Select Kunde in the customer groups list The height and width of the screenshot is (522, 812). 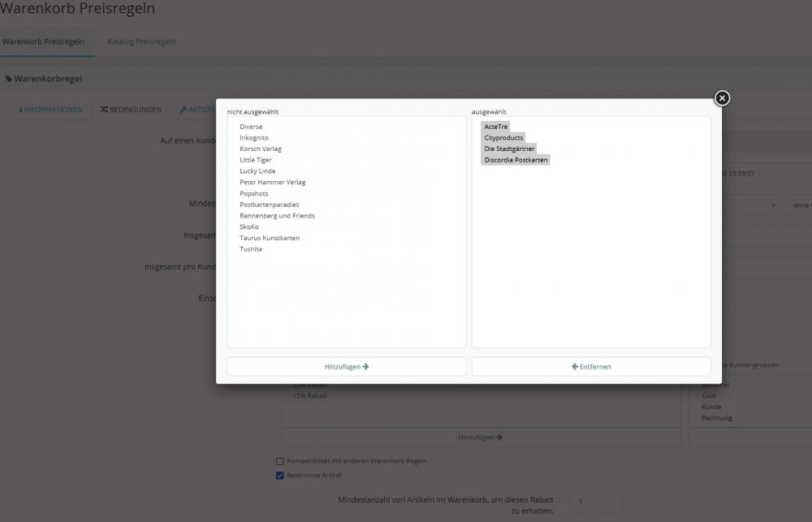click(711, 407)
